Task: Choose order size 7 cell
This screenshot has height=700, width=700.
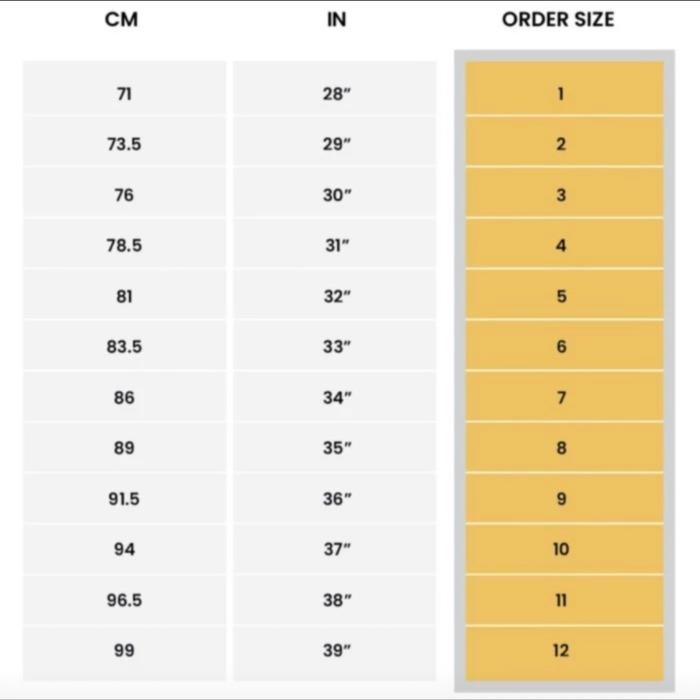Action: 561,397
